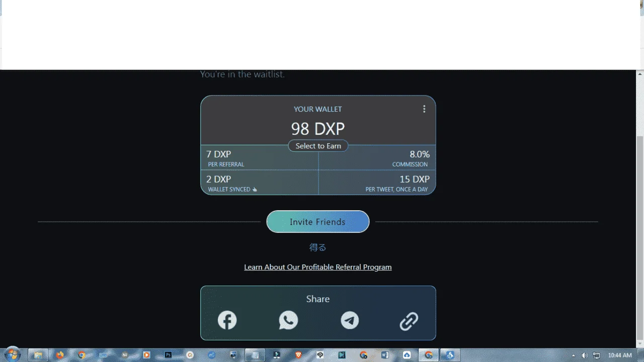Click the 98 DXP wallet balance
The width and height of the screenshot is (644, 362).
point(318,129)
